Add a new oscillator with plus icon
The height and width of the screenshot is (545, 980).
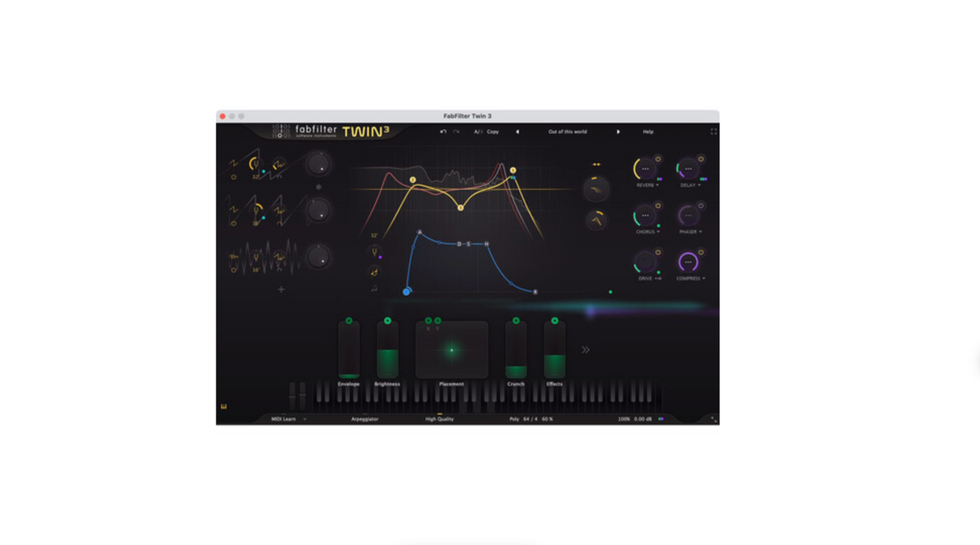click(281, 290)
